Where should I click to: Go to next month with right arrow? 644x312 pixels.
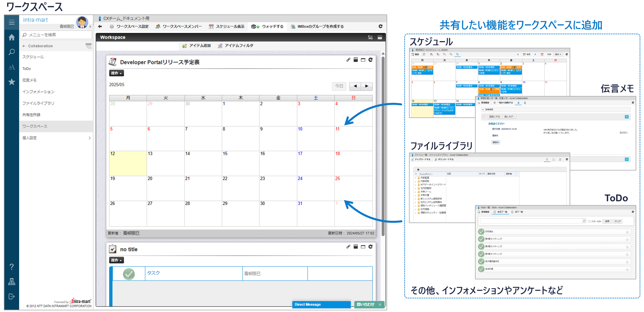366,86
